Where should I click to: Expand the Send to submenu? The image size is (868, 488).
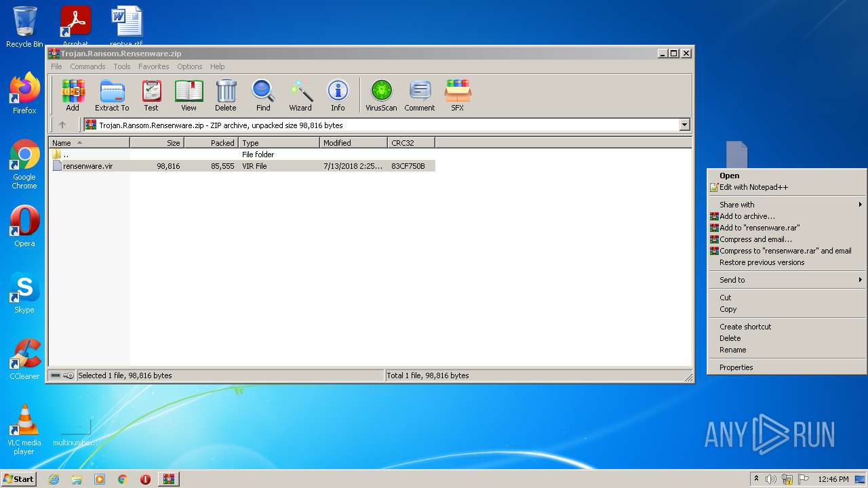pos(787,280)
